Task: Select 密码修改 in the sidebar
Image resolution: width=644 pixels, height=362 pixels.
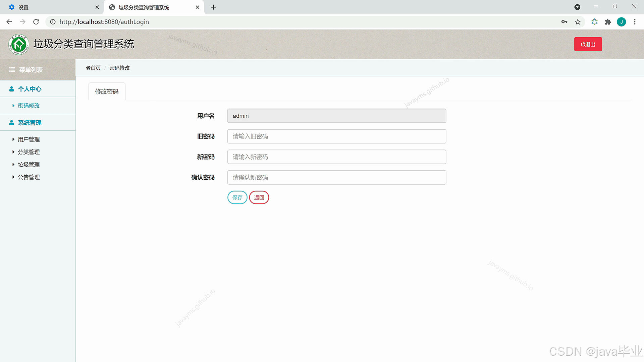Action: [29, 106]
